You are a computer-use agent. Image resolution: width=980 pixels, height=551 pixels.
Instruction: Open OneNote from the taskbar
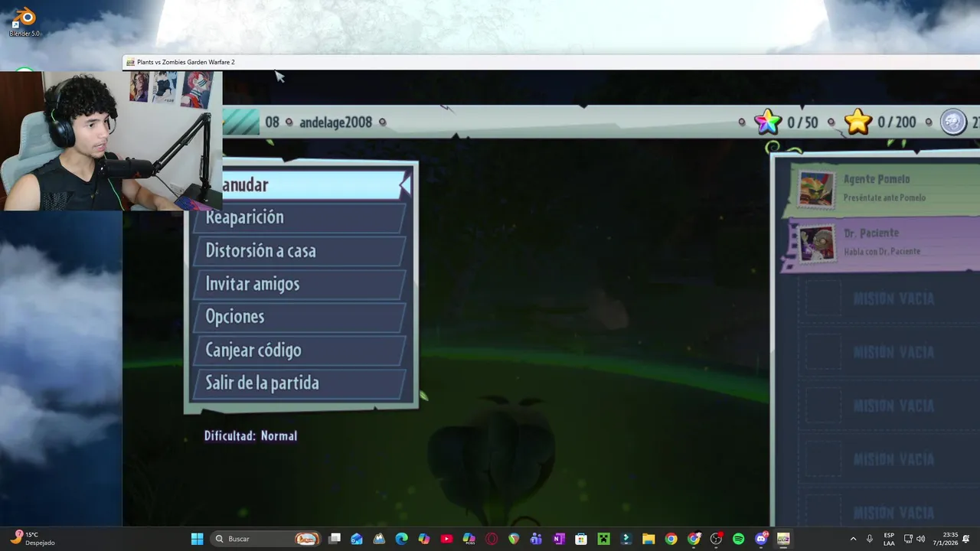click(558, 539)
